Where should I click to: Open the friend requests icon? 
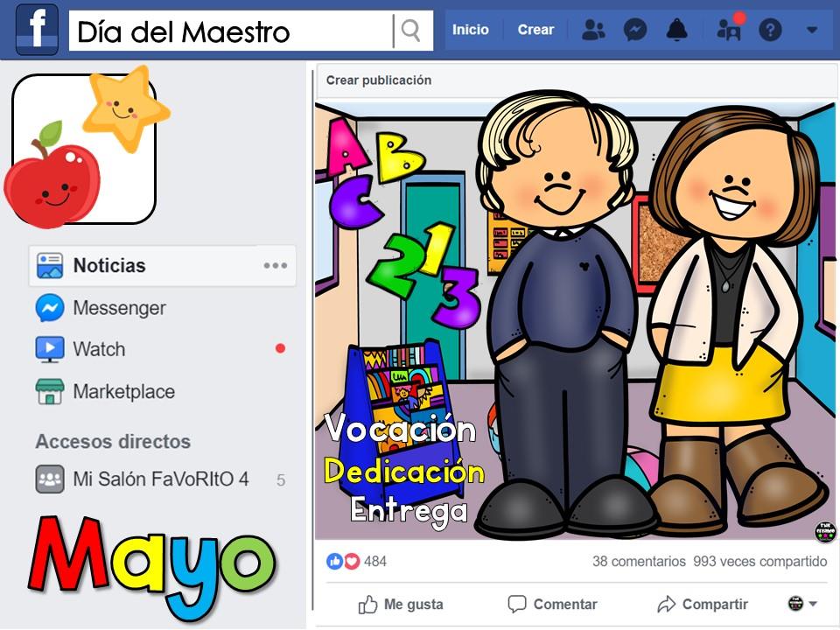(593, 30)
